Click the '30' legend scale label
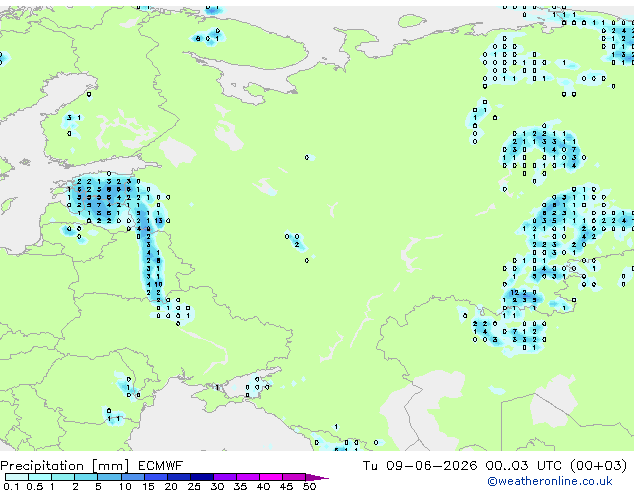This screenshot has height=490, width=634. click(217, 486)
